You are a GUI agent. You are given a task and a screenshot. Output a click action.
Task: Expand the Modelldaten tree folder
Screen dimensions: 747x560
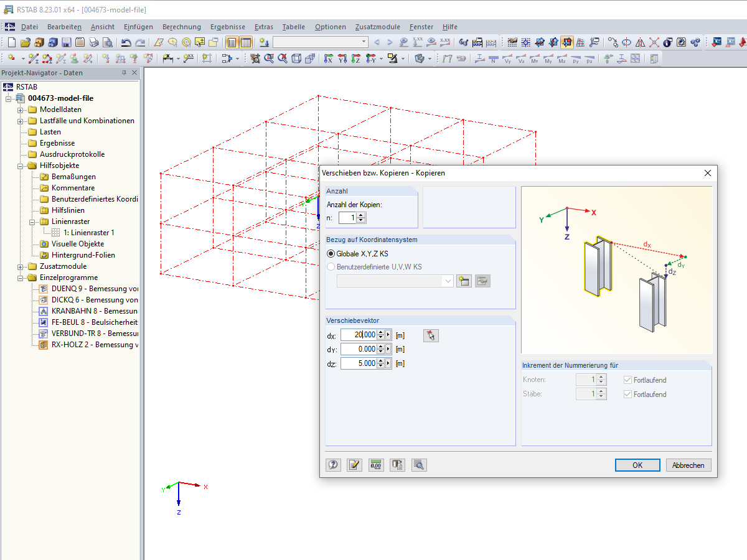(21, 110)
